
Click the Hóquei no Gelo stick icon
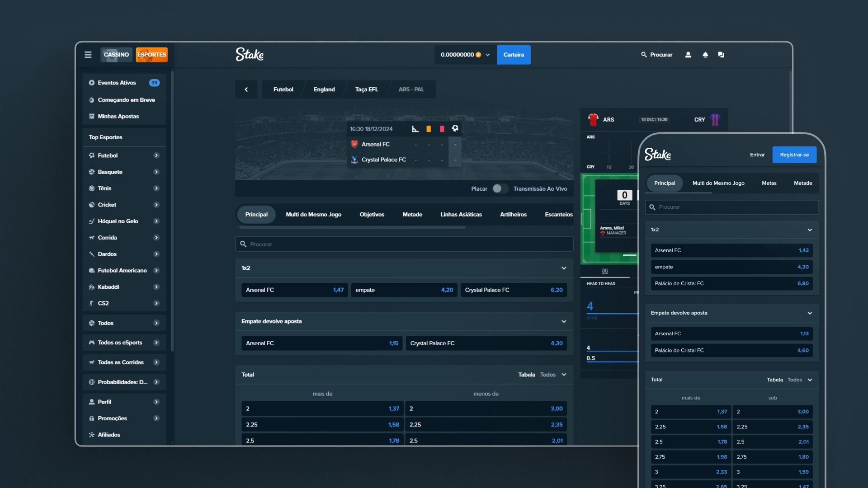pos(92,221)
